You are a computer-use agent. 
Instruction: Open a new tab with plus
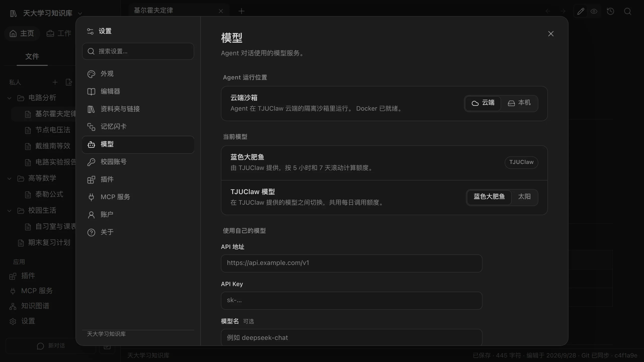click(241, 11)
